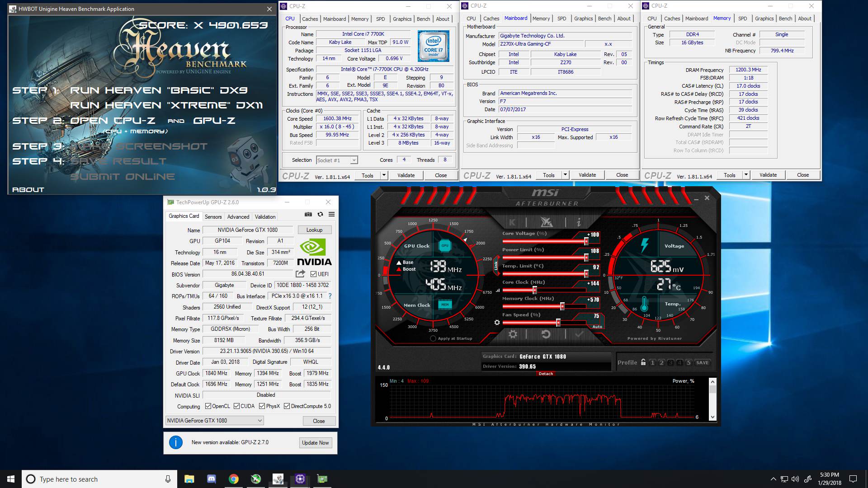Click the Link toggle beside power sliders
The image size is (868, 488).
(496, 266)
